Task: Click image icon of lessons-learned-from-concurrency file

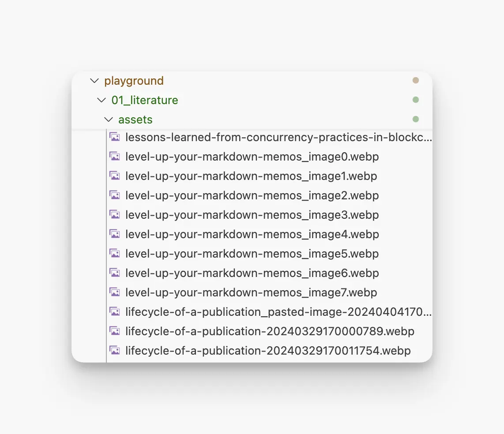Action: pos(115,137)
